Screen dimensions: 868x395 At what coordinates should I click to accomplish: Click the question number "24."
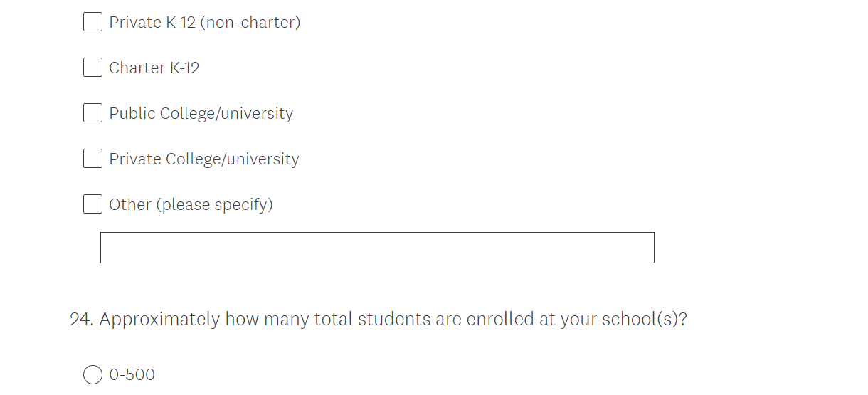pyautogui.click(x=82, y=320)
